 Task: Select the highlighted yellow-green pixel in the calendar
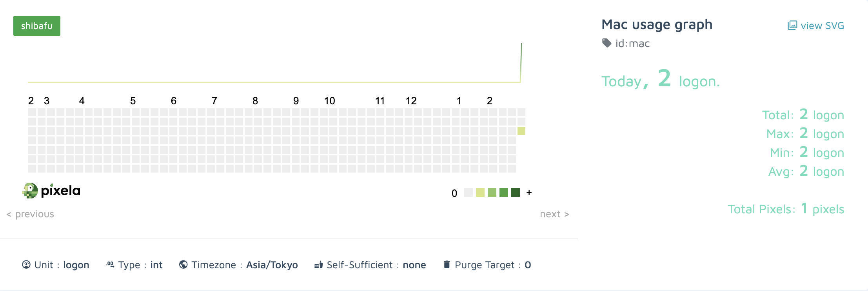click(521, 131)
